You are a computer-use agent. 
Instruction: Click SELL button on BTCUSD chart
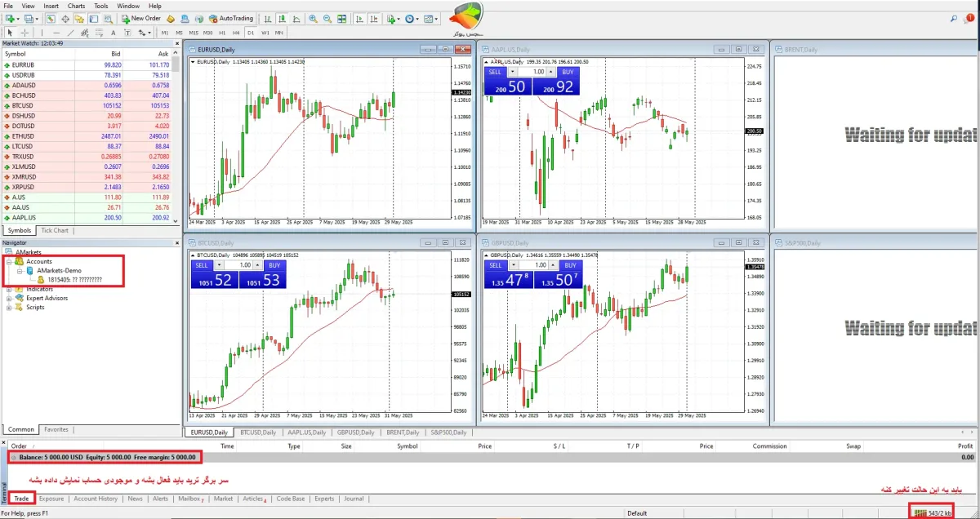[x=202, y=265]
